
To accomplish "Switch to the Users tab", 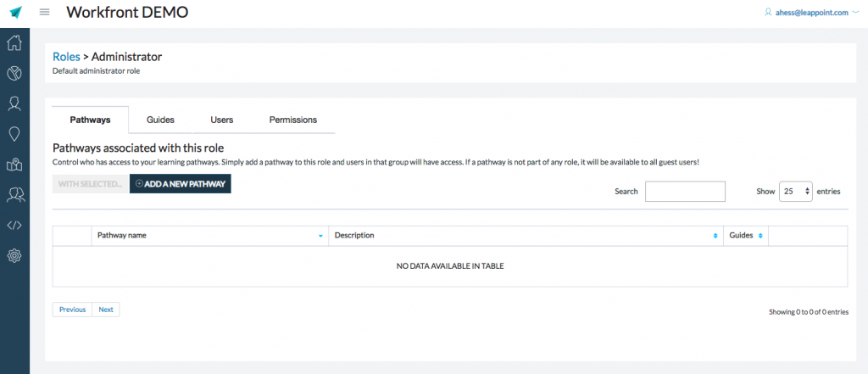I will (222, 120).
